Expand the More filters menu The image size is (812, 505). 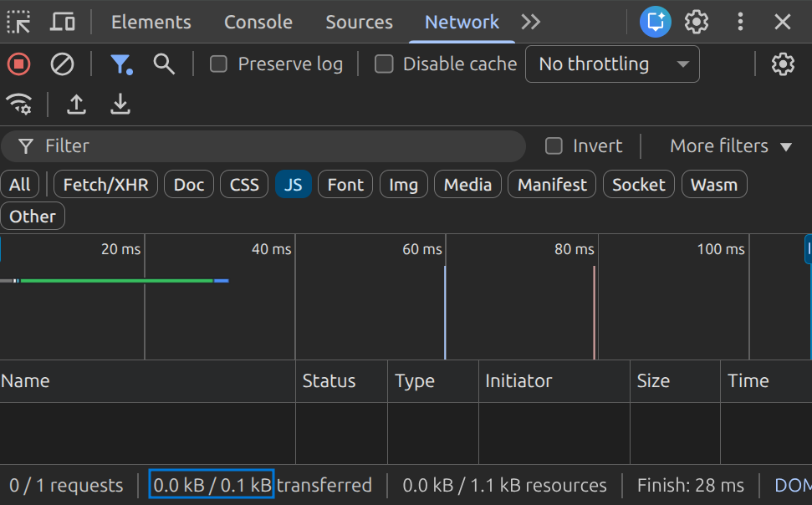point(731,146)
